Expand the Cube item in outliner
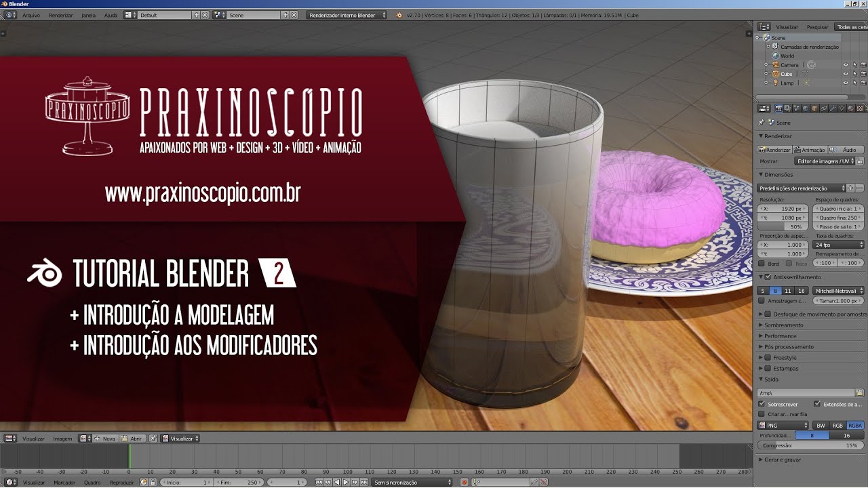Image resolution: width=868 pixels, height=488 pixels. click(x=766, y=74)
